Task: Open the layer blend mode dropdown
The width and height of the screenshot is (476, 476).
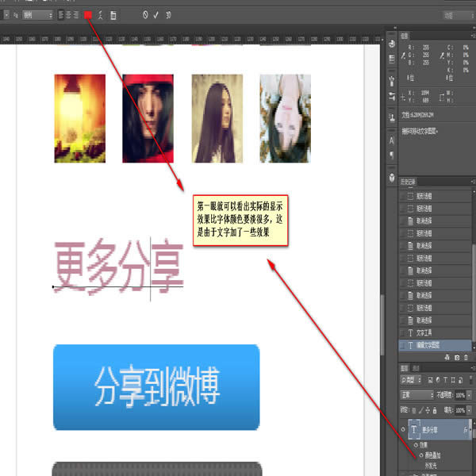Action: (416, 395)
